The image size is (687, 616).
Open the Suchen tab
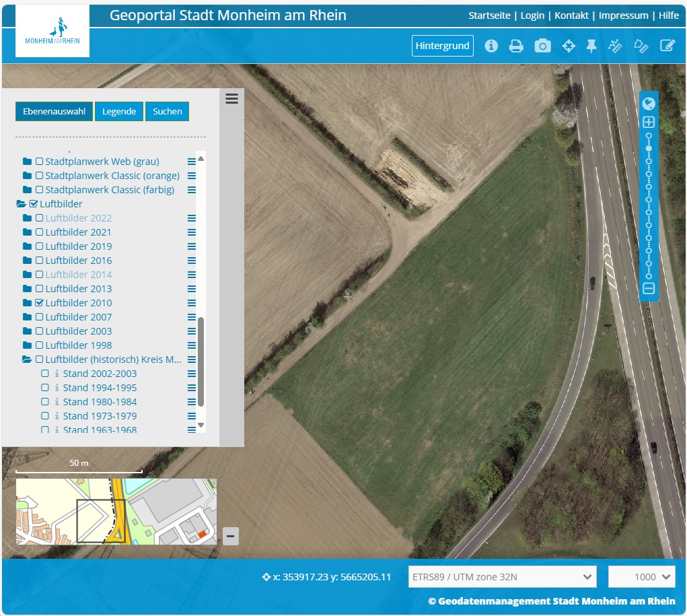coord(168,111)
